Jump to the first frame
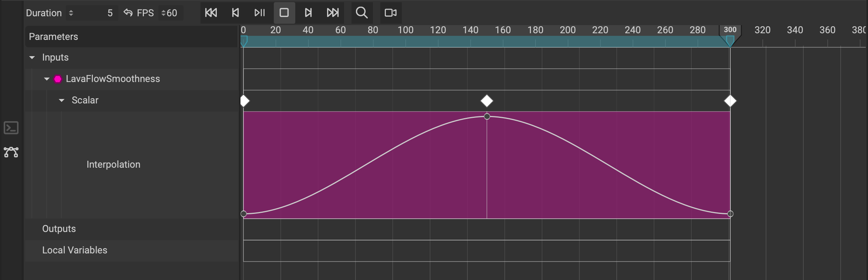868x280 pixels. (211, 13)
